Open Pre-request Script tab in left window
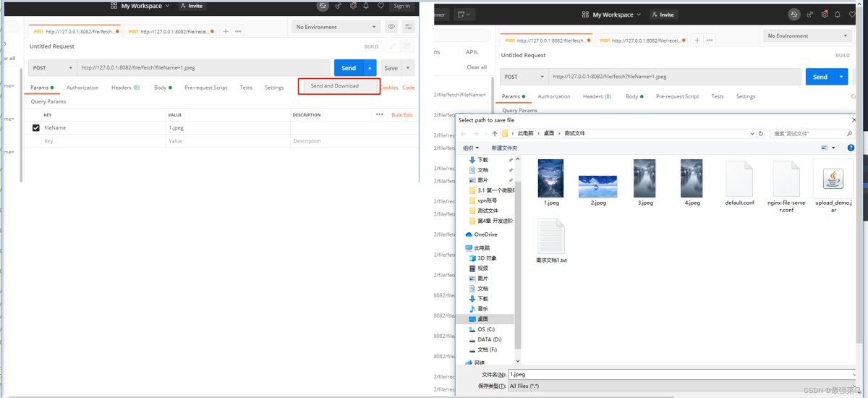 click(x=205, y=88)
